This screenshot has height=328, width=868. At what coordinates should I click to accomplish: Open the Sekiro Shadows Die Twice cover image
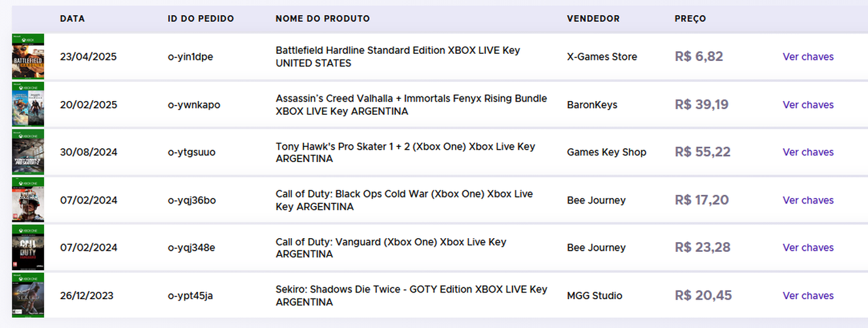coord(28,295)
